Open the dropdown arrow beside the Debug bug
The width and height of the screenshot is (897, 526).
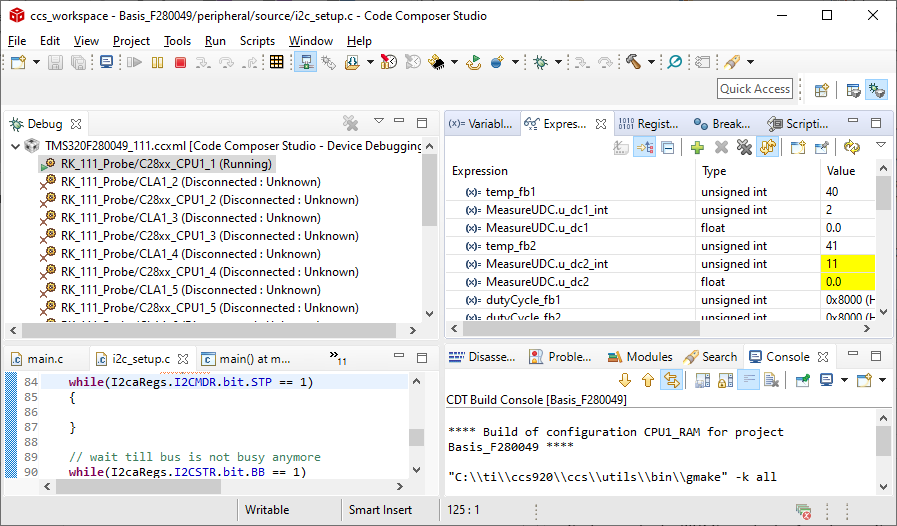558,62
